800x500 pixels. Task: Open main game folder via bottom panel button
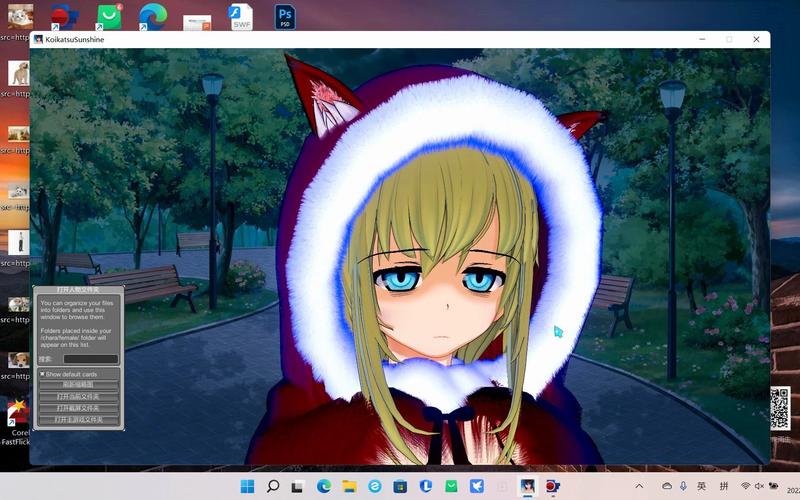79,420
